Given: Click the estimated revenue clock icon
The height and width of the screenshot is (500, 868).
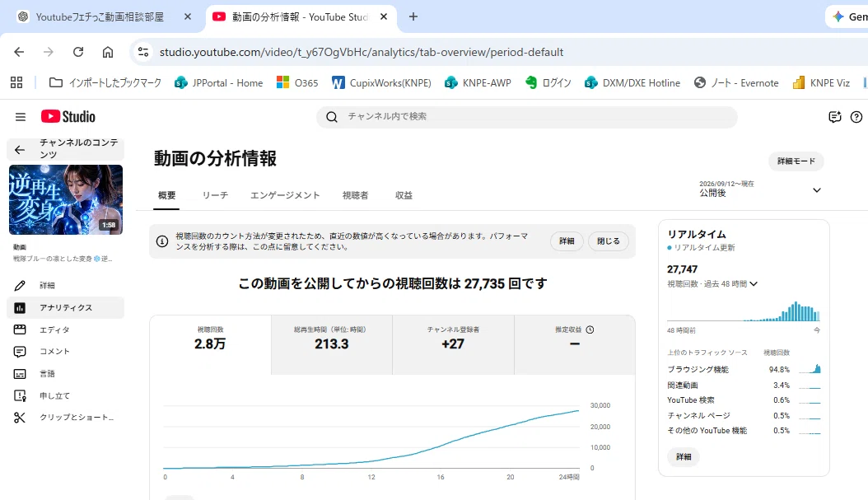Looking at the screenshot, I should (x=590, y=329).
